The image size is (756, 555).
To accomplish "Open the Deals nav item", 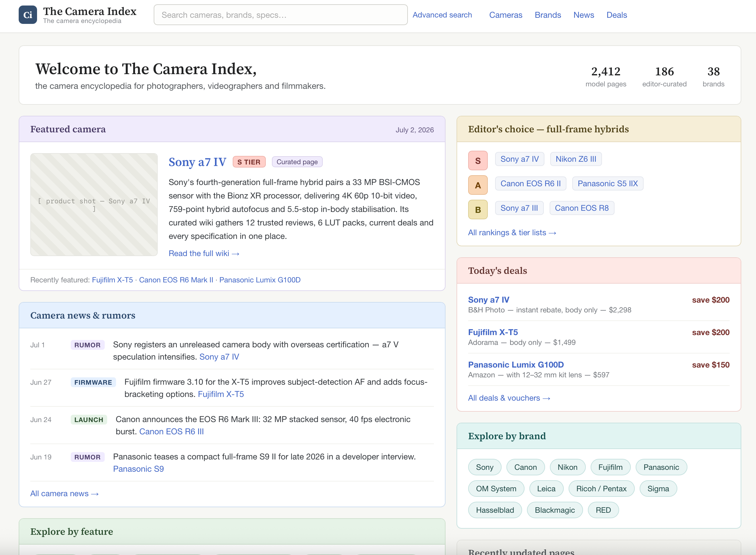I will pos(617,15).
